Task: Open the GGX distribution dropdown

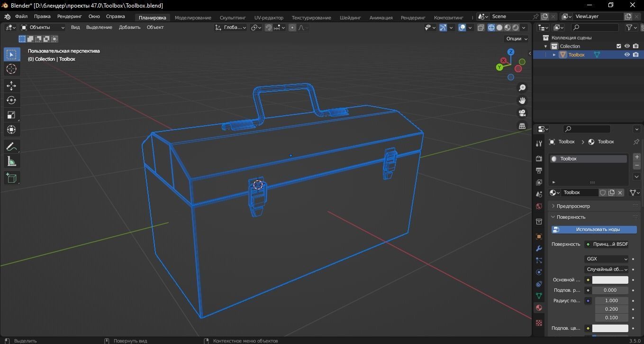Action: point(607,259)
